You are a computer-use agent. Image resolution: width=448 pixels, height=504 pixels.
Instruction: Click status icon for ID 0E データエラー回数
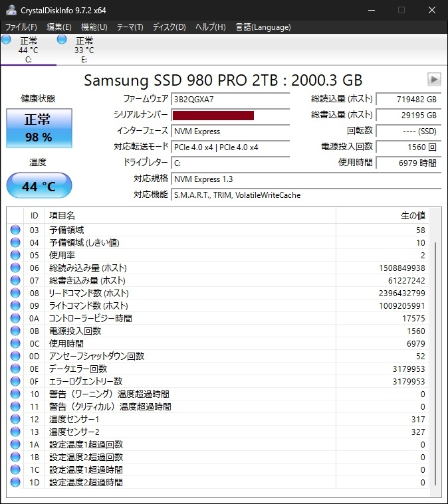(15, 369)
